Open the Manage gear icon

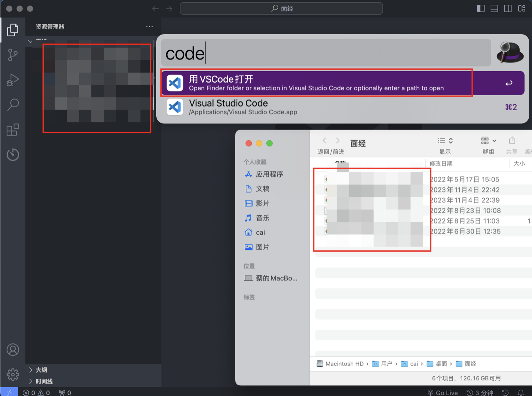coord(13,374)
